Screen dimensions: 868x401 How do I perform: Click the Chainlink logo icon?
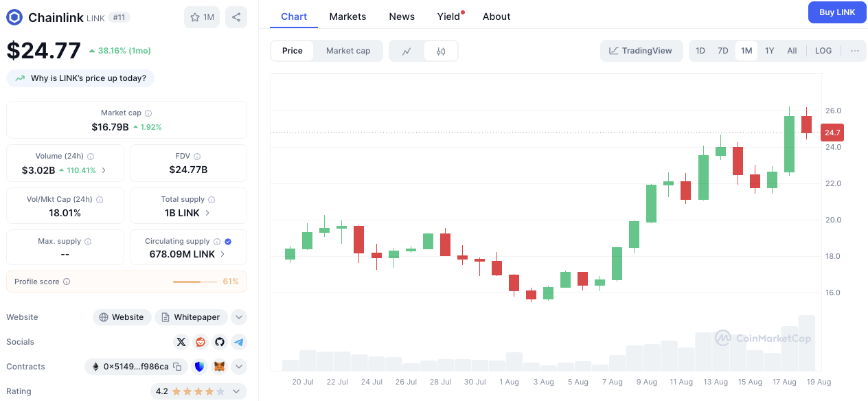(14, 17)
